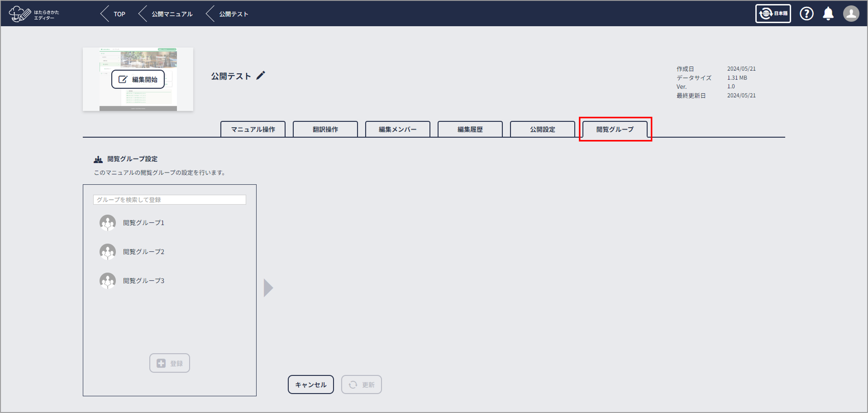Select the 閲覧グループ2 group avatar icon
Screen dimensions: 868x413
[107, 252]
